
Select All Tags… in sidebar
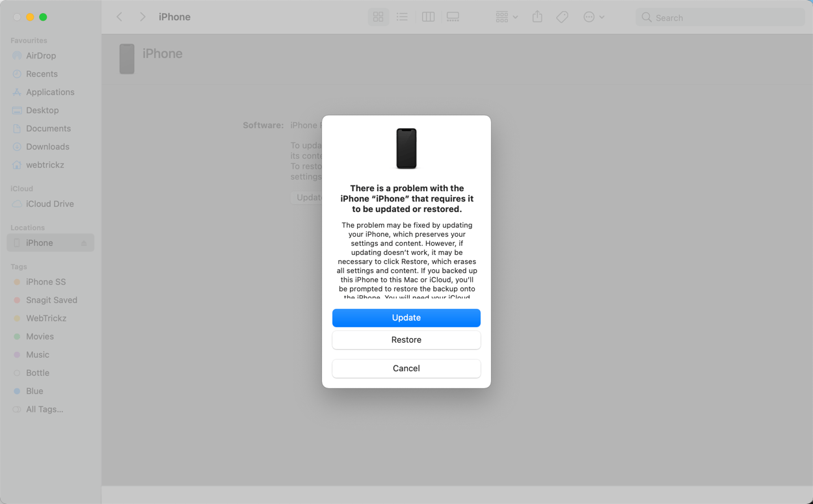[x=44, y=410]
